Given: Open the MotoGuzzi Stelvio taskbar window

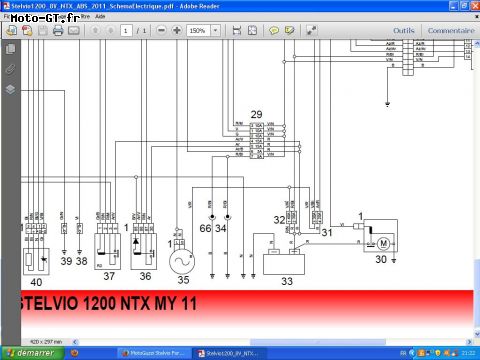Looking at the screenshot, I should [x=155, y=353].
